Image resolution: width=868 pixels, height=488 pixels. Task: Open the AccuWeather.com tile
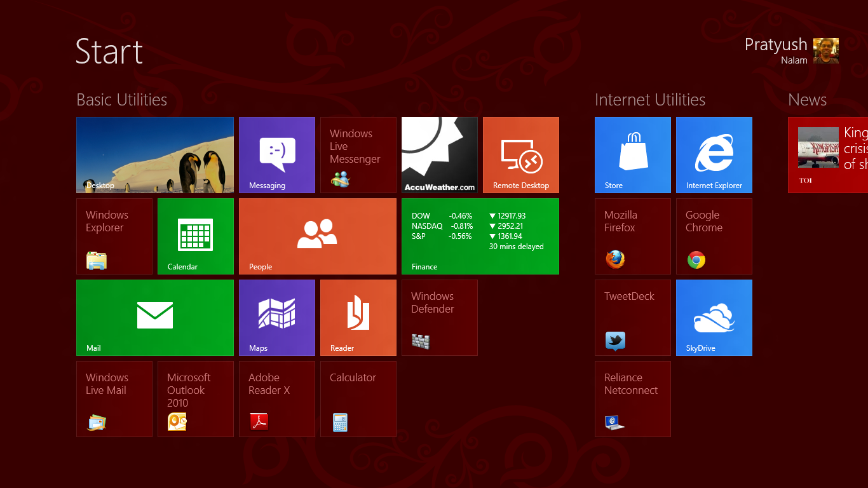440,155
